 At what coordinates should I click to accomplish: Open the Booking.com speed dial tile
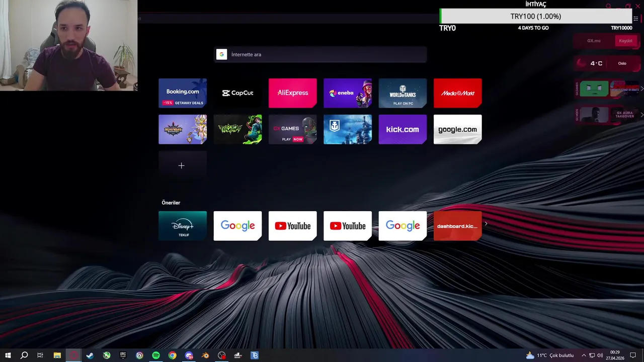click(x=183, y=93)
